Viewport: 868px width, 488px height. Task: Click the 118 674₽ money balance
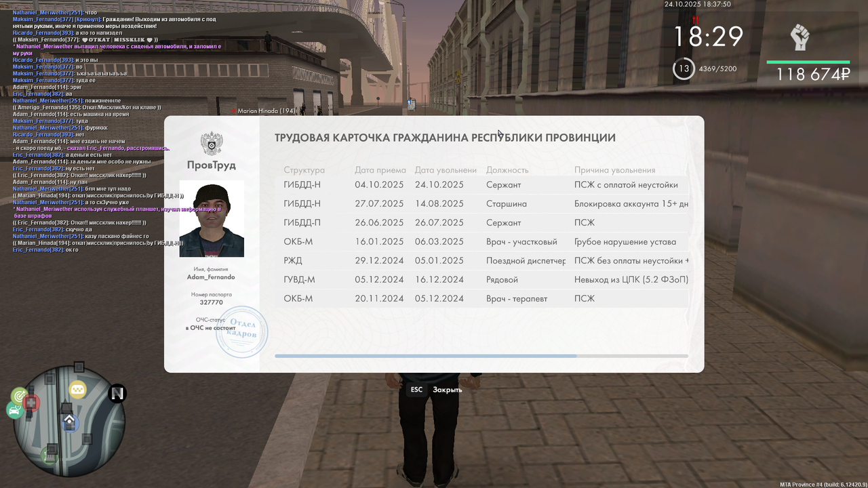coord(813,75)
